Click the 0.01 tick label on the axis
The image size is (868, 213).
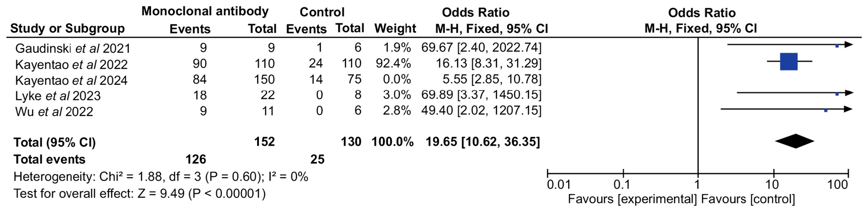558,185
